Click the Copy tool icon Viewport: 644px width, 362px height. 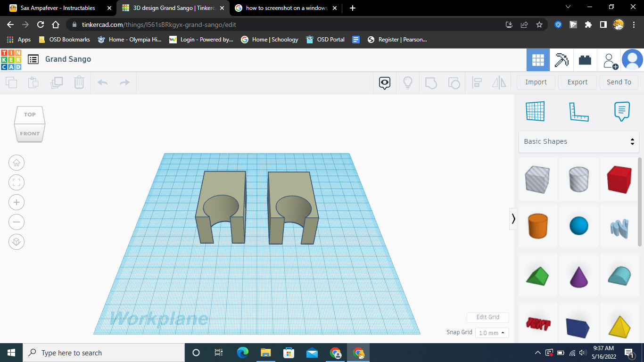11,83
